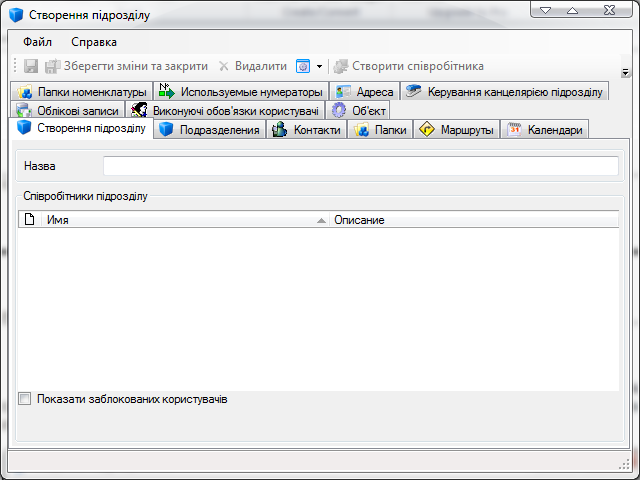Enable Показати заблокованих користувачів checkbox

[x=25, y=399]
